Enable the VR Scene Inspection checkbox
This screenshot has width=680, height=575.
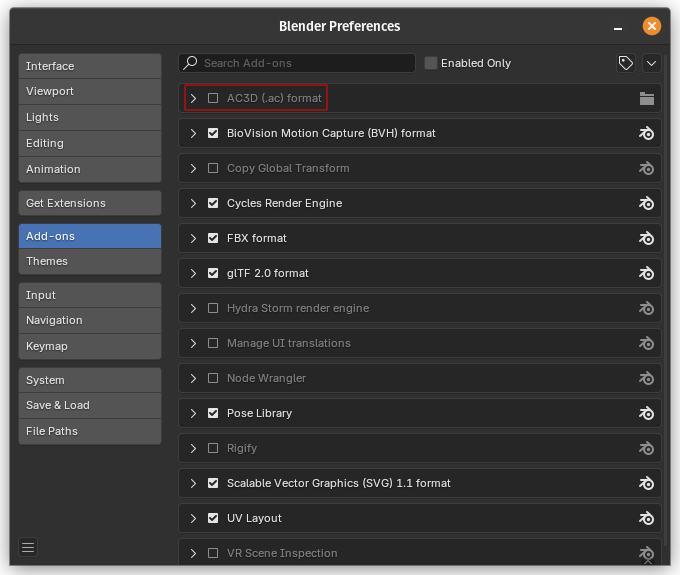213,553
